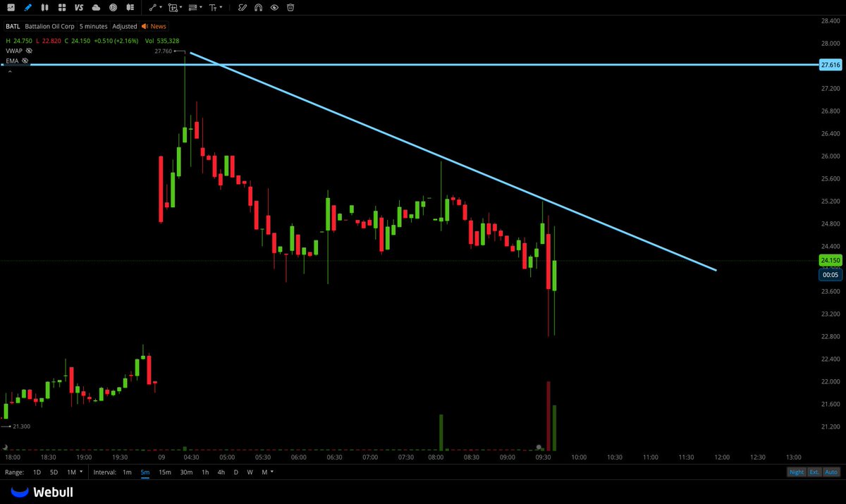Click the VS comparison icon
The width and height of the screenshot is (846, 504).
(78, 8)
